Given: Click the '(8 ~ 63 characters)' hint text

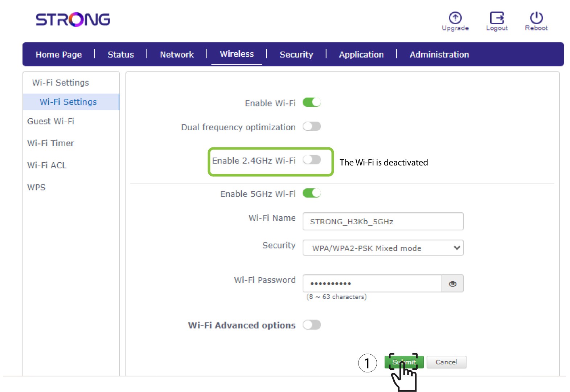Looking at the screenshot, I should coord(336,297).
